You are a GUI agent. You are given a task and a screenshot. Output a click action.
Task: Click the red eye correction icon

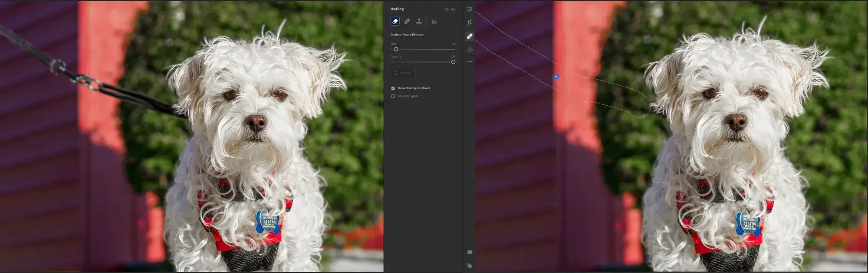[434, 22]
